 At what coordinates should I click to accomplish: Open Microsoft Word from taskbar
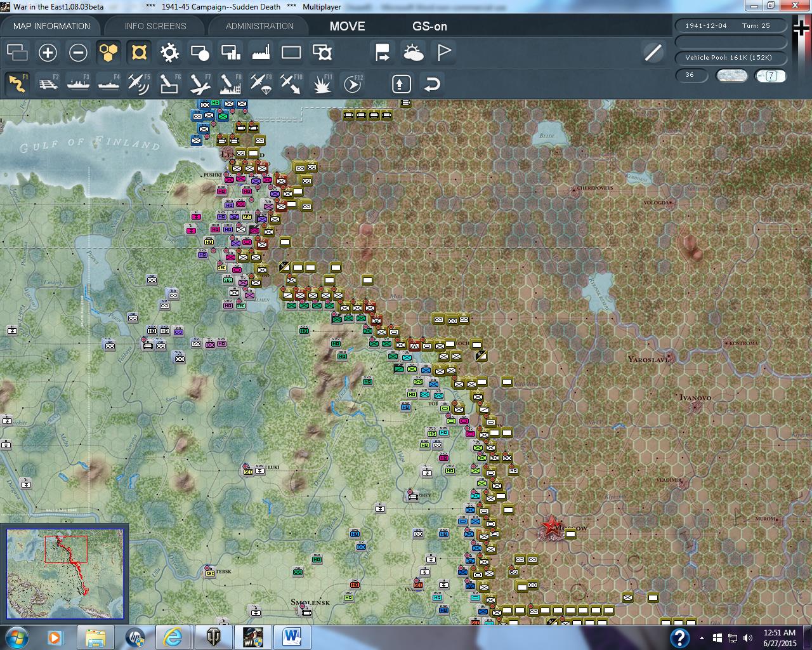(292, 637)
